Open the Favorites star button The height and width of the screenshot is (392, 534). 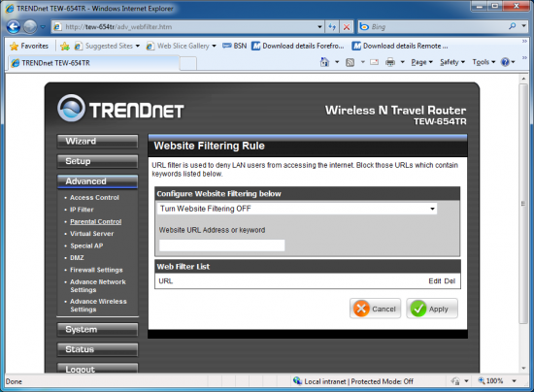(29, 46)
